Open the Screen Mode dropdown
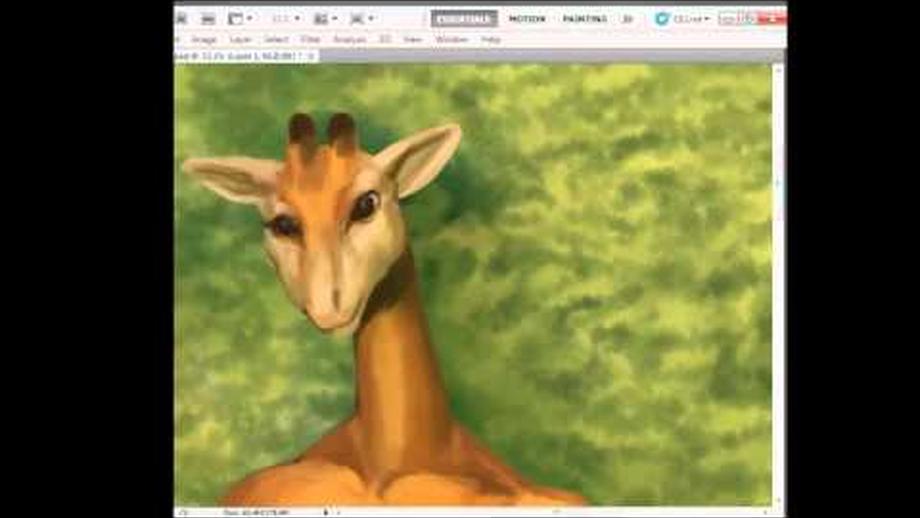Screen dimensions: 920x518 pos(361,19)
